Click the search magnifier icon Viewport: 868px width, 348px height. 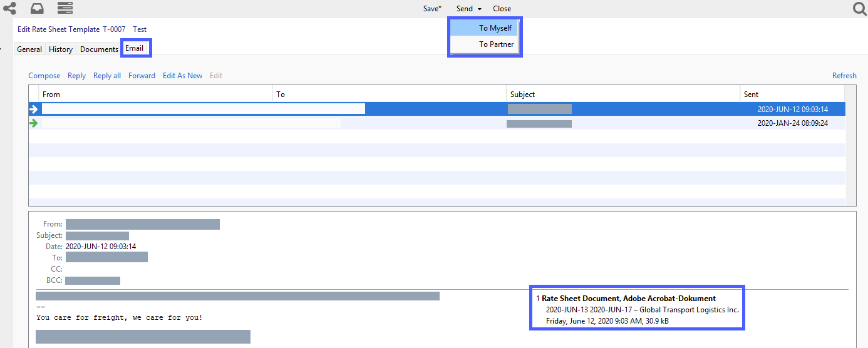tap(860, 9)
